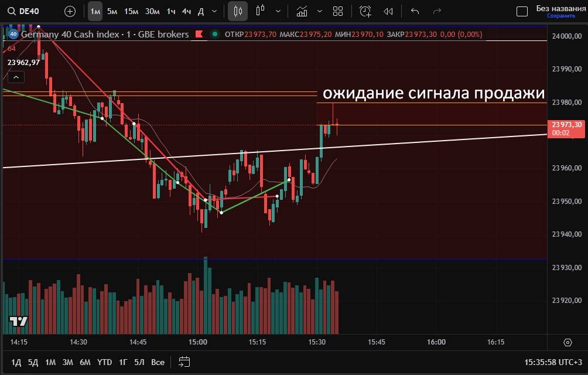The width and height of the screenshot is (588, 375).
Task: Click the add symbol plus icon
Action: point(70,11)
